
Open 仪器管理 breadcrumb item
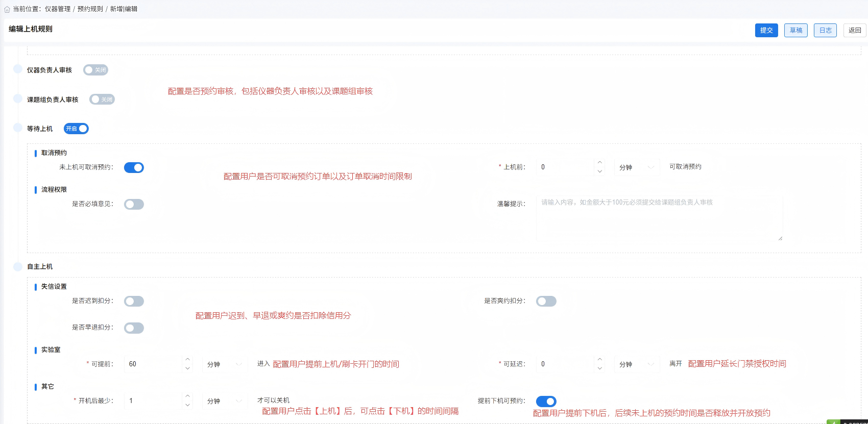(x=57, y=9)
